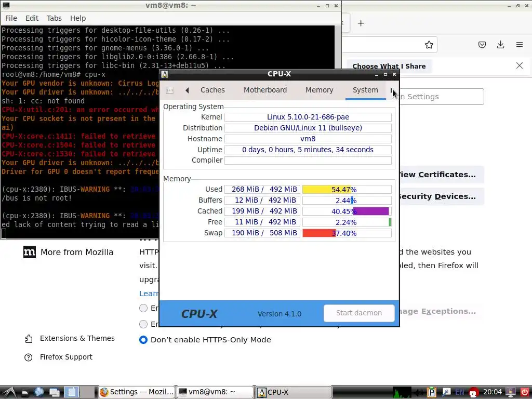Click the taskbar clock showing 20:04
This screenshot has height=399, width=532.
point(493,392)
